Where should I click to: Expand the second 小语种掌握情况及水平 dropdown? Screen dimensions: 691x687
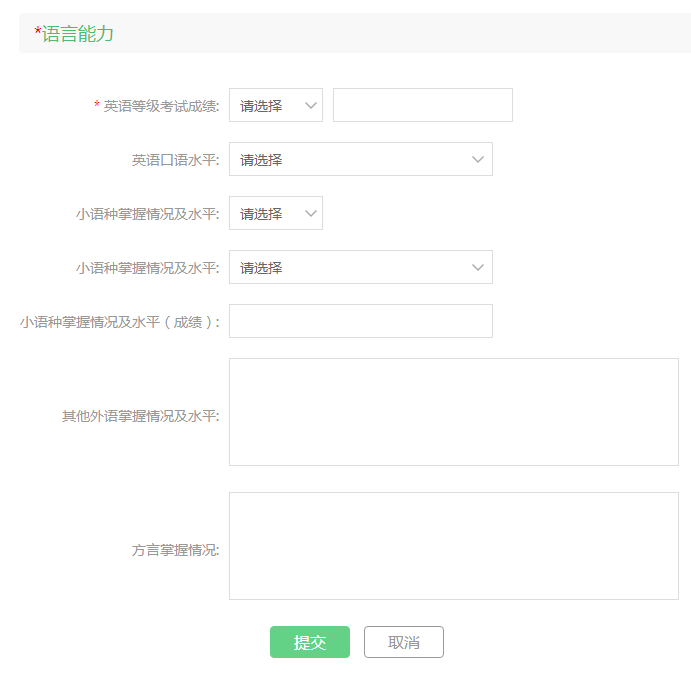click(x=360, y=267)
